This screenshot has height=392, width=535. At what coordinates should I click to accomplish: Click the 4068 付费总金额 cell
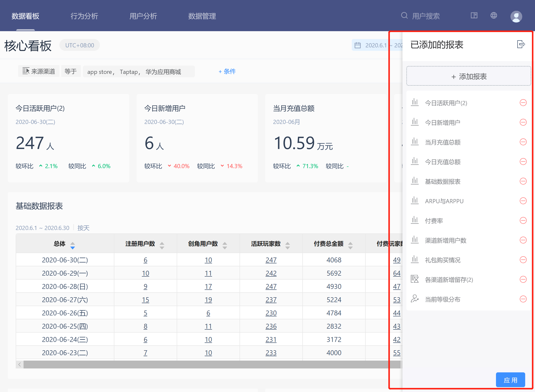tap(334, 260)
